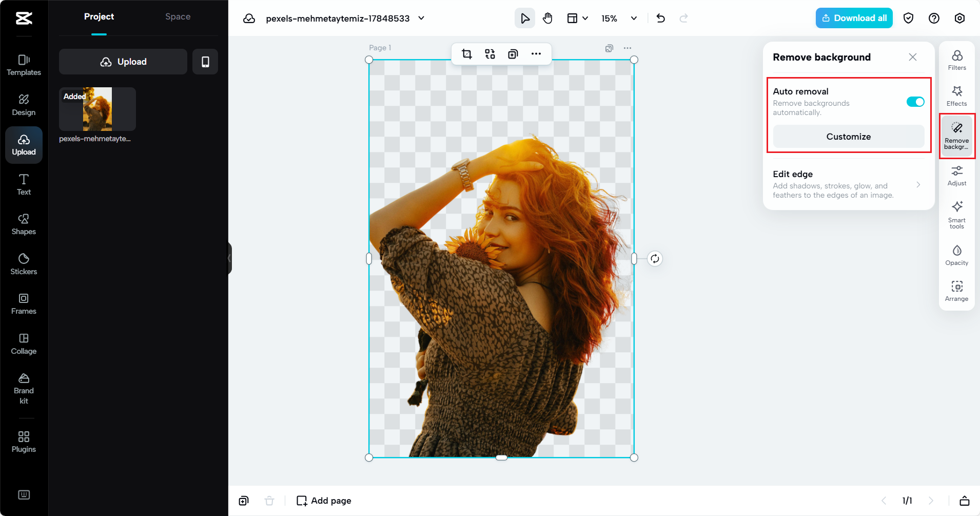Image resolution: width=980 pixels, height=516 pixels.
Task: Open the Templates section
Action: (23, 64)
